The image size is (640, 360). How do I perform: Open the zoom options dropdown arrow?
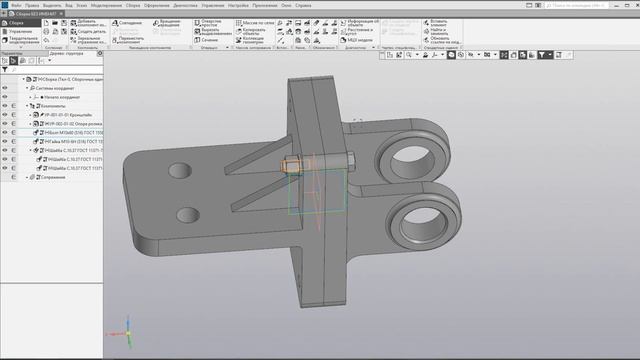point(417,55)
